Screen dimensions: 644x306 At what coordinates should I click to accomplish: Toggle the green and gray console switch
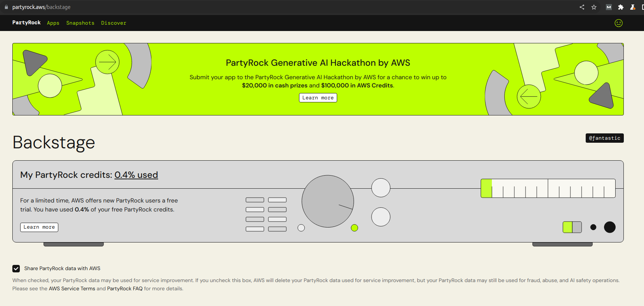pos(572,227)
